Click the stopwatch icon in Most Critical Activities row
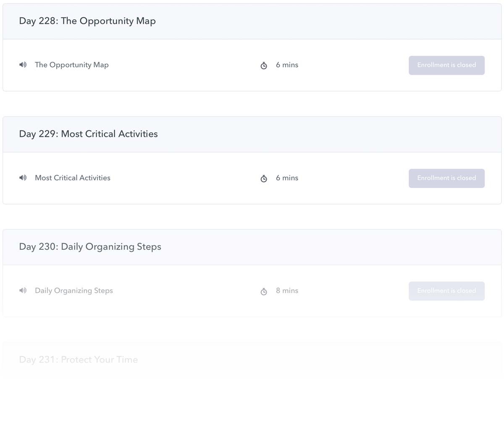Screen dimensions: 504x421 264,178
